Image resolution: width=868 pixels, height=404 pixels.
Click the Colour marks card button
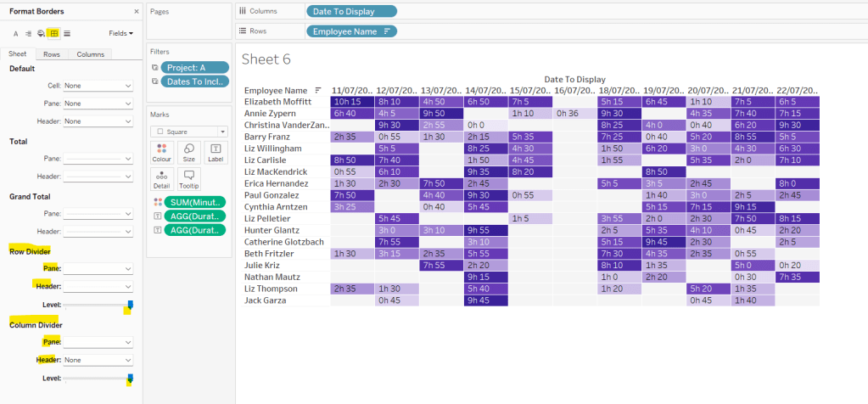click(x=162, y=151)
